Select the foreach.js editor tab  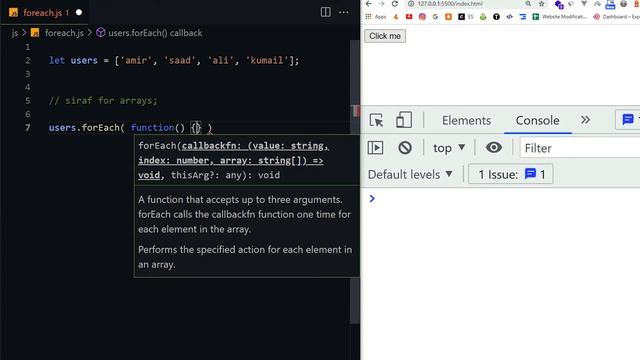point(44,13)
